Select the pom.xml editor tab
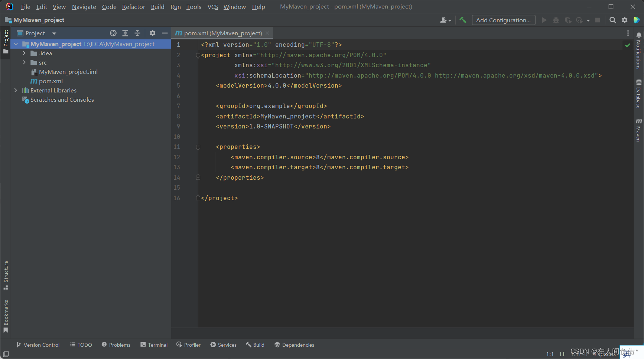 pyautogui.click(x=222, y=33)
